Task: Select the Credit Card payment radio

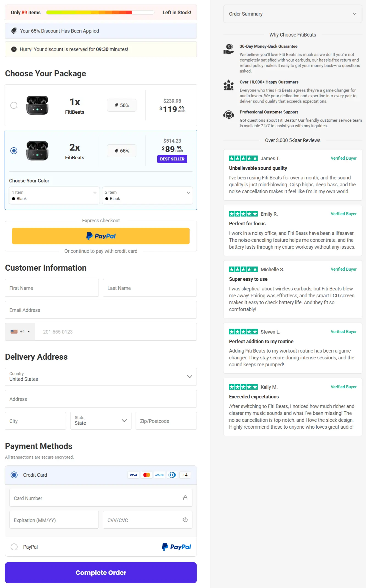Action: pos(14,475)
